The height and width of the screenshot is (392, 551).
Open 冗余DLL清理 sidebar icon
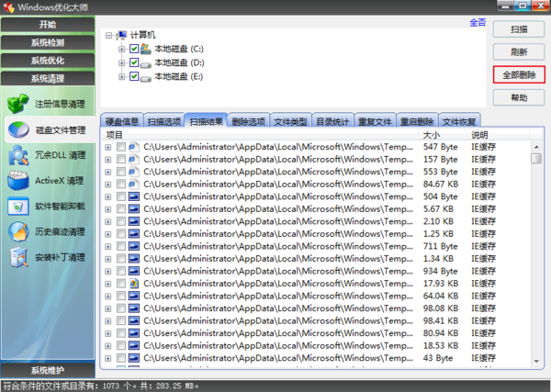18,155
